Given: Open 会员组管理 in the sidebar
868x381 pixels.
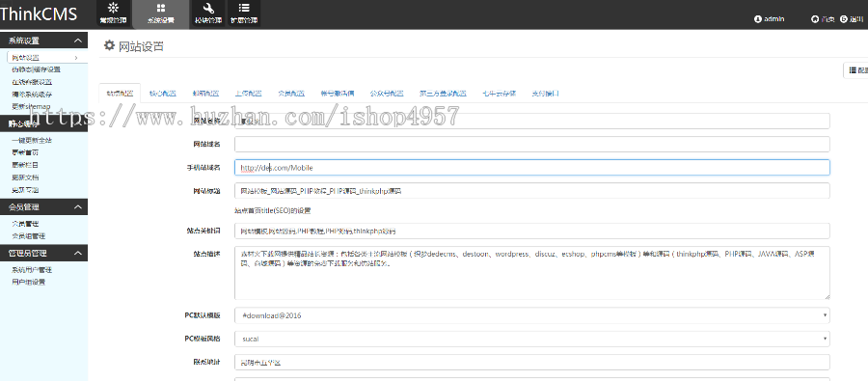Looking at the screenshot, I should tap(29, 236).
